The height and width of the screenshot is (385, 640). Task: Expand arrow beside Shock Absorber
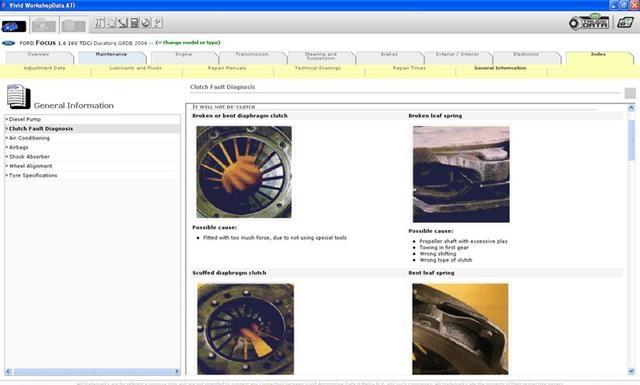(7, 157)
